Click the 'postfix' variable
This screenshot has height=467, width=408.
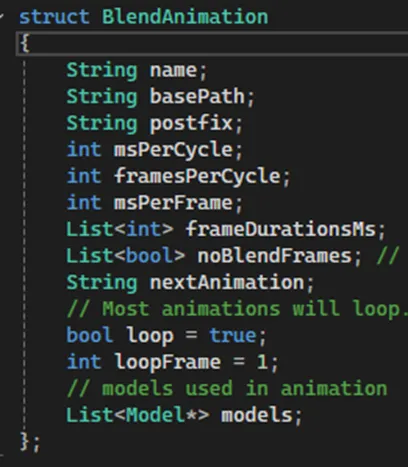click(191, 123)
